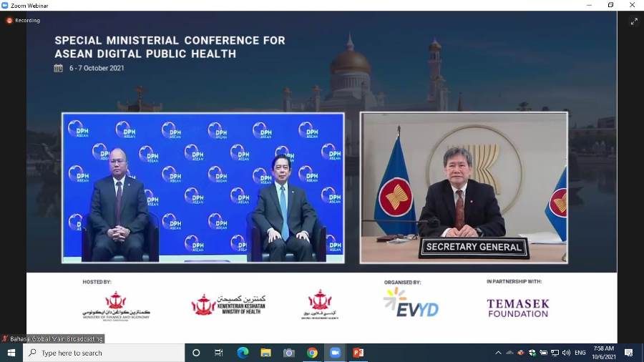The height and width of the screenshot is (362, 644).
Task: Enter full screen with the expand arrows icon
Action: 633,21
